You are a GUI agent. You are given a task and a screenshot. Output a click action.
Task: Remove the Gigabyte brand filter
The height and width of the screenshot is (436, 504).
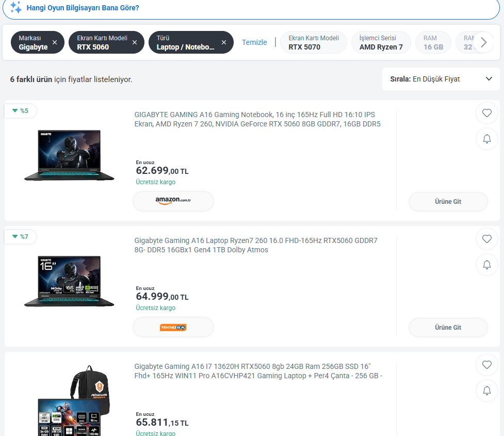[x=55, y=42]
